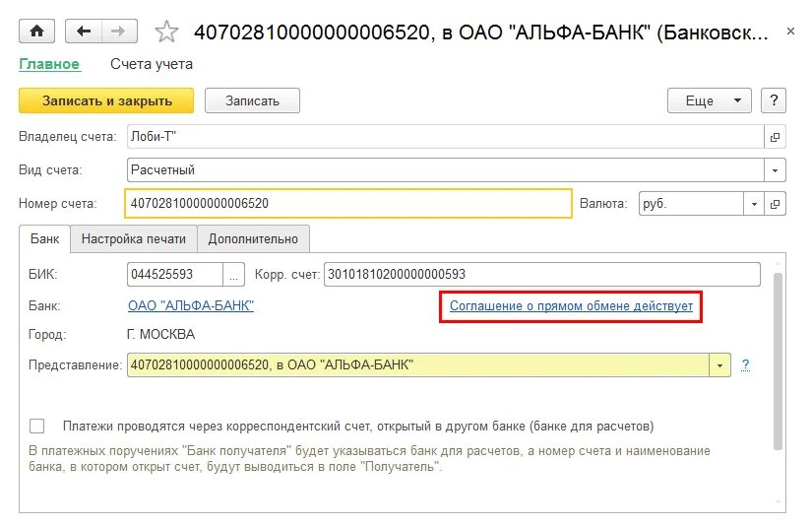Select the Банк tab
This screenshot has width=812, height=527.
[x=44, y=239]
